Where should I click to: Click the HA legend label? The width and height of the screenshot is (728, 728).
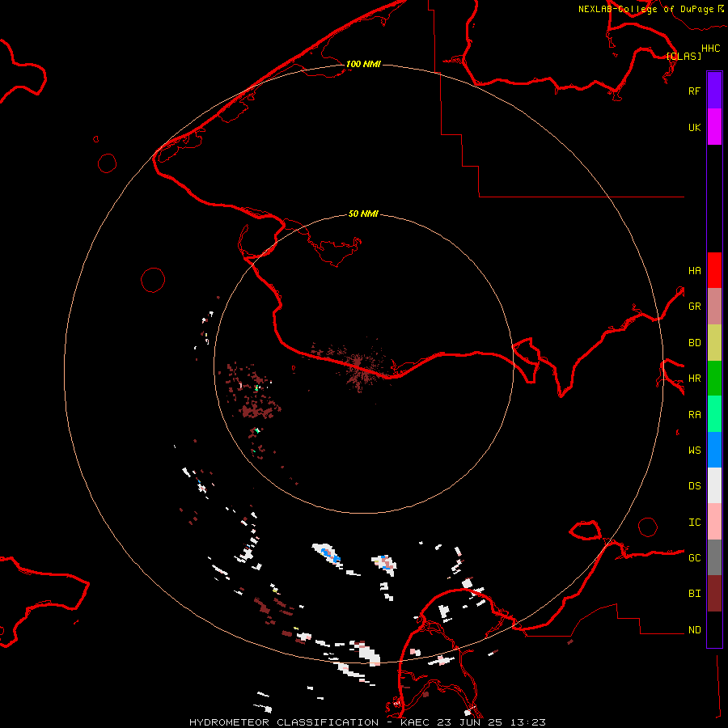pyautogui.click(x=694, y=271)
